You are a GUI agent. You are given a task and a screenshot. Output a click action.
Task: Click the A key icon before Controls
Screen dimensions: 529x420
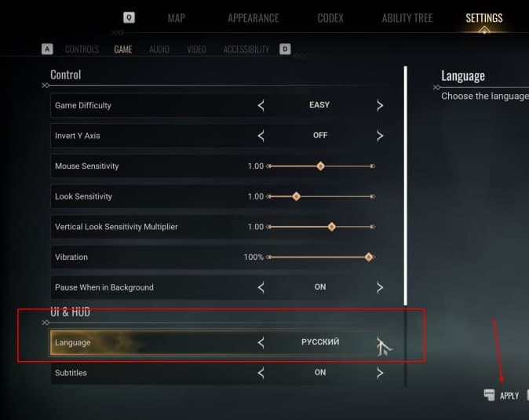point(47,49)
